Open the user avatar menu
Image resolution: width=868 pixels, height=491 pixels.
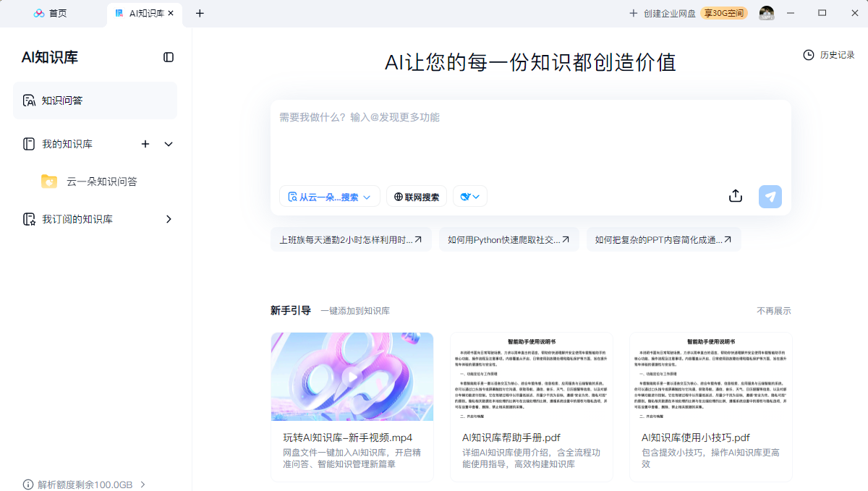(767, 13)
